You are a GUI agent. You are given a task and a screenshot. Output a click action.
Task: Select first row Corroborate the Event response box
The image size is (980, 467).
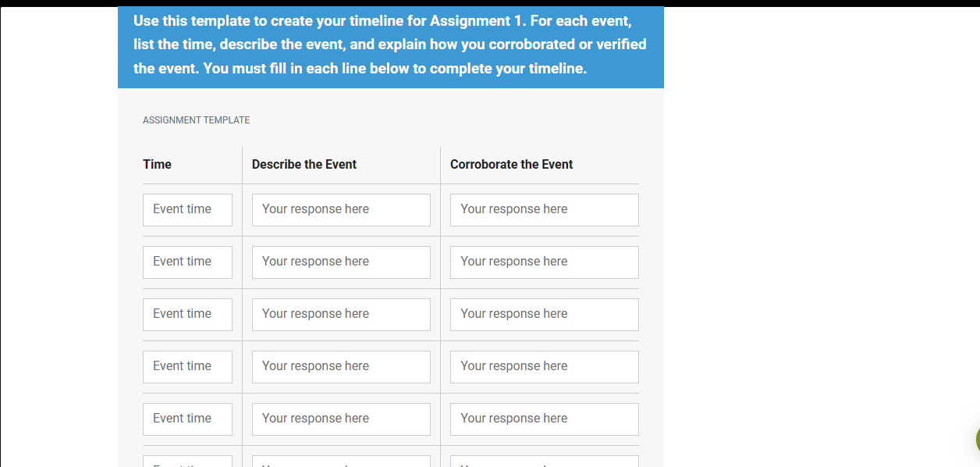click(545, 210)
